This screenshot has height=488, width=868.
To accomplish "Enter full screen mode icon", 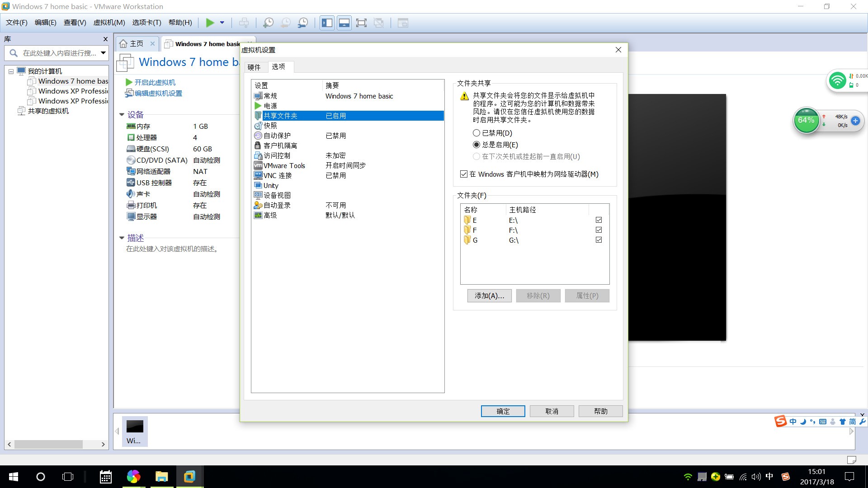I will click(361, 23).
